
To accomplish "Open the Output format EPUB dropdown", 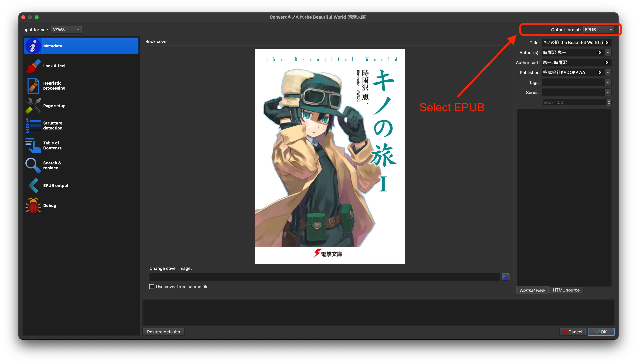I will tap(599, 29).
